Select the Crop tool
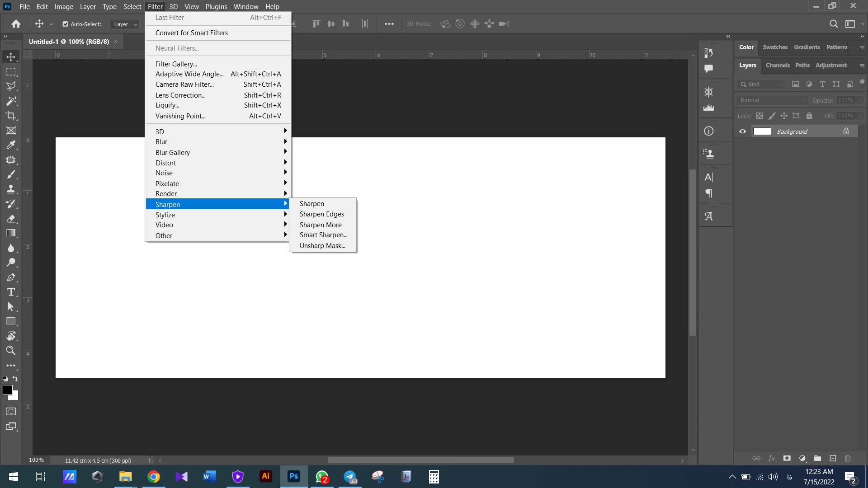The width and height of the screenshot is (868, 488). 11,116
